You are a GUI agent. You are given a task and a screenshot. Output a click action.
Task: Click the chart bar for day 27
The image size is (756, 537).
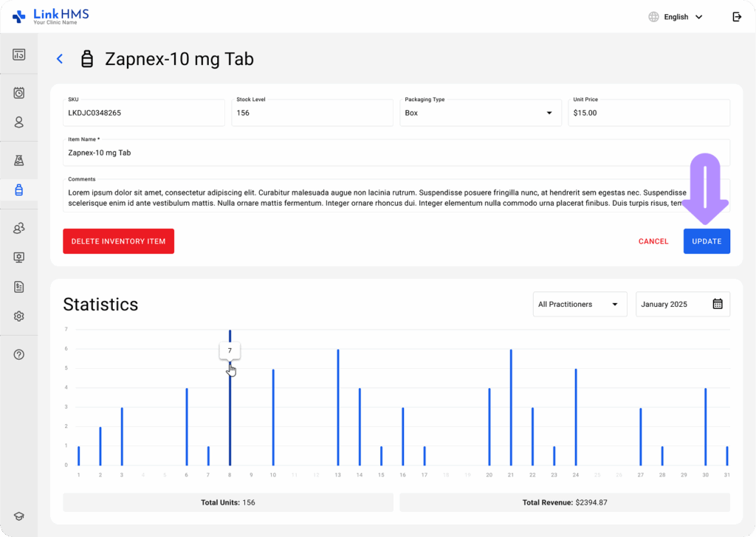coord(641,437)
